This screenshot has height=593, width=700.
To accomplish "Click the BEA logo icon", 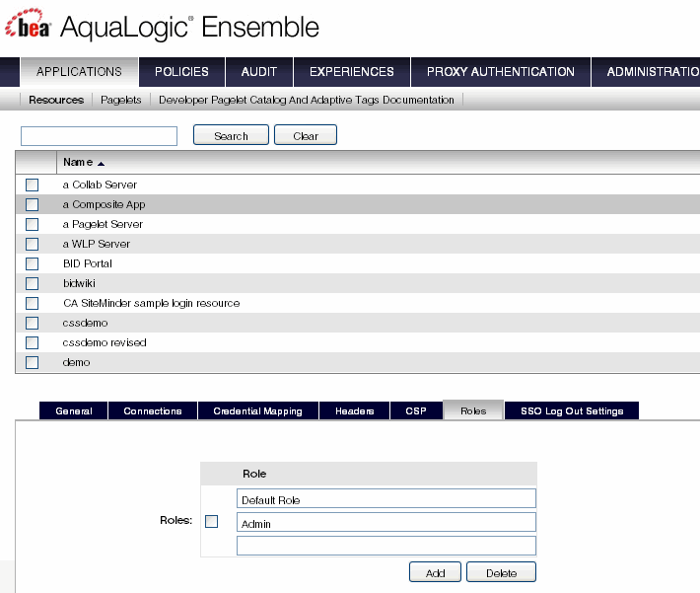I will click(x=28, y=24).
